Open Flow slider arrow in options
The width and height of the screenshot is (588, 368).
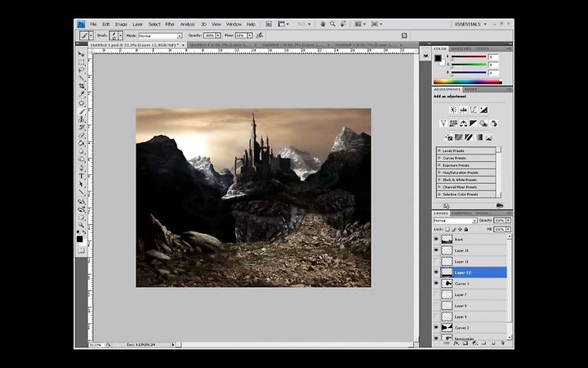coord(250,35)
